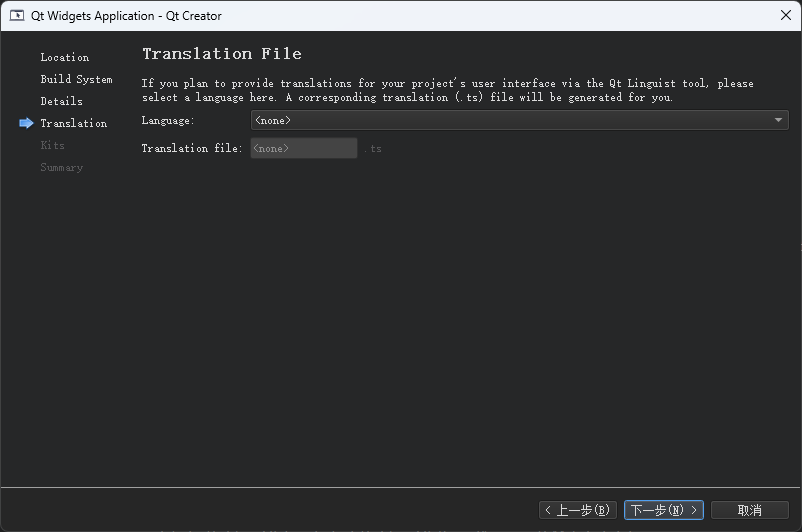Go to the Details wizard step

click(x=61, y=101)
